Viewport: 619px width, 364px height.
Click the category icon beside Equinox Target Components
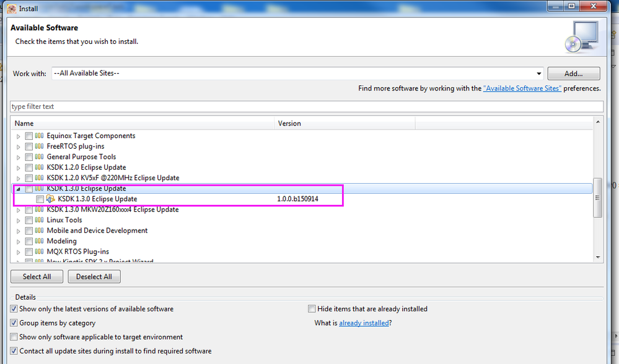(39, 136)
